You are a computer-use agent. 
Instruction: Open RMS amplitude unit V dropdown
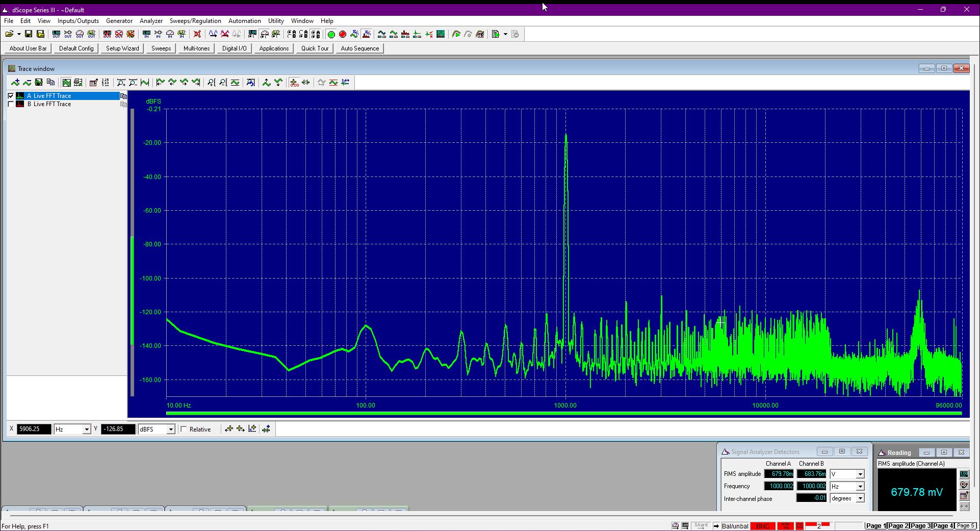click(860, 474)
